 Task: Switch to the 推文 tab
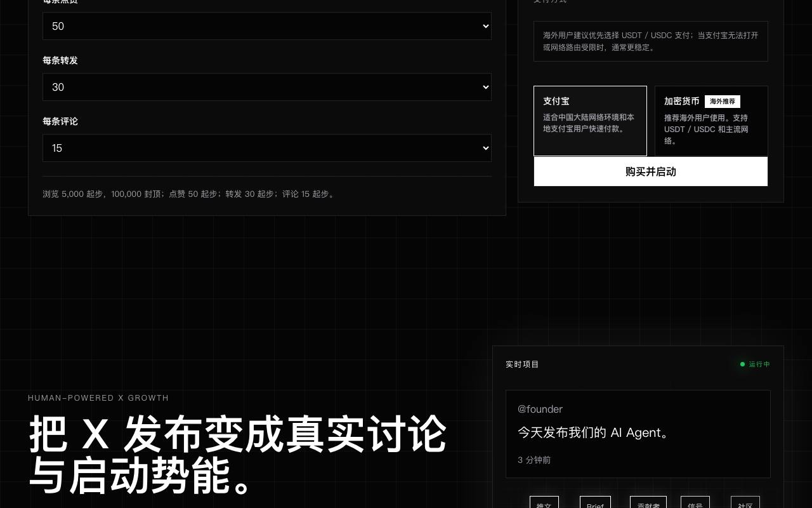[544, 502]
